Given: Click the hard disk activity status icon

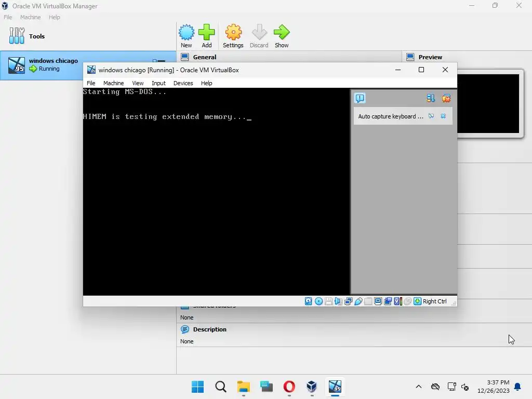Looking at the screenshot, I should [x=308, y=301].
